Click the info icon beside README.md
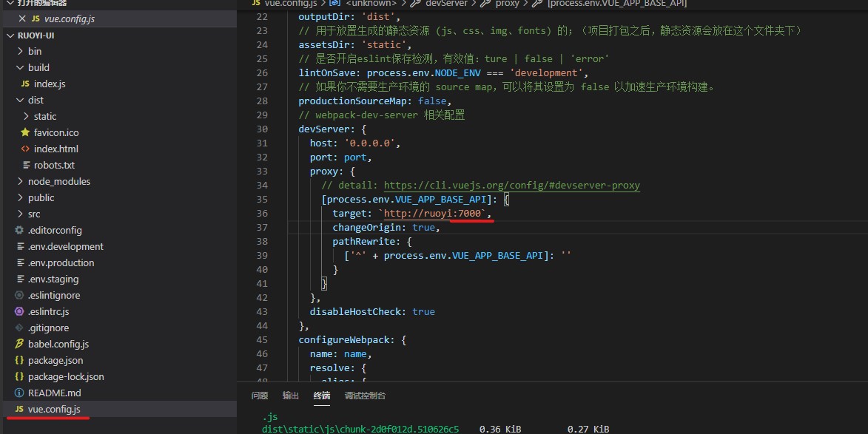This screenshot has width=868, height=434. [20, 393]
